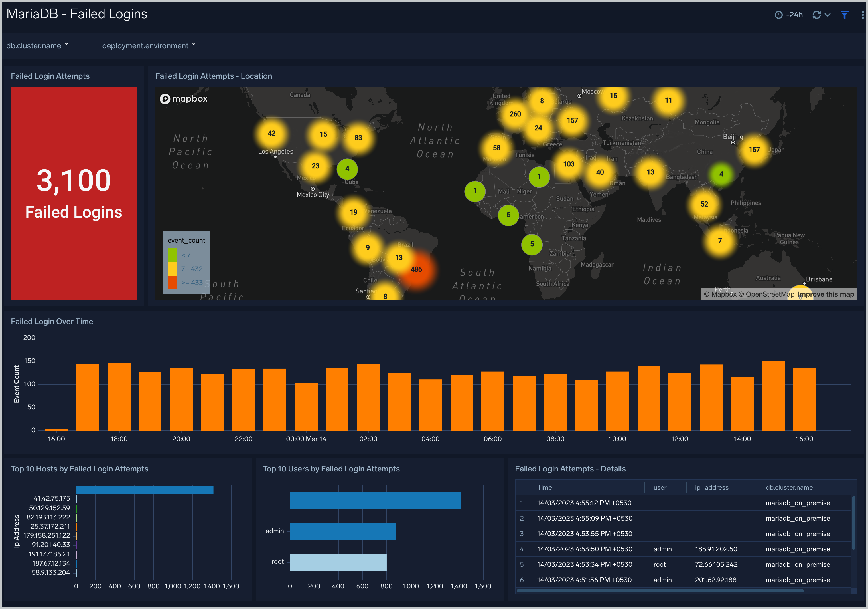868x609 pixels.
Task: Click the deployment.environment filter field
Action: [206, 46]
